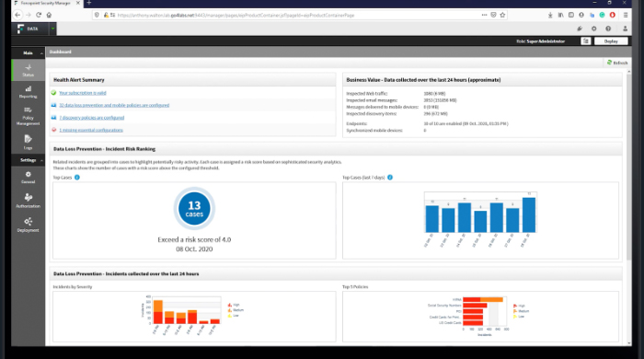Click the green Grammarly extension icon
This screenshot has width=644, height=359.
(x=602, y=15)
